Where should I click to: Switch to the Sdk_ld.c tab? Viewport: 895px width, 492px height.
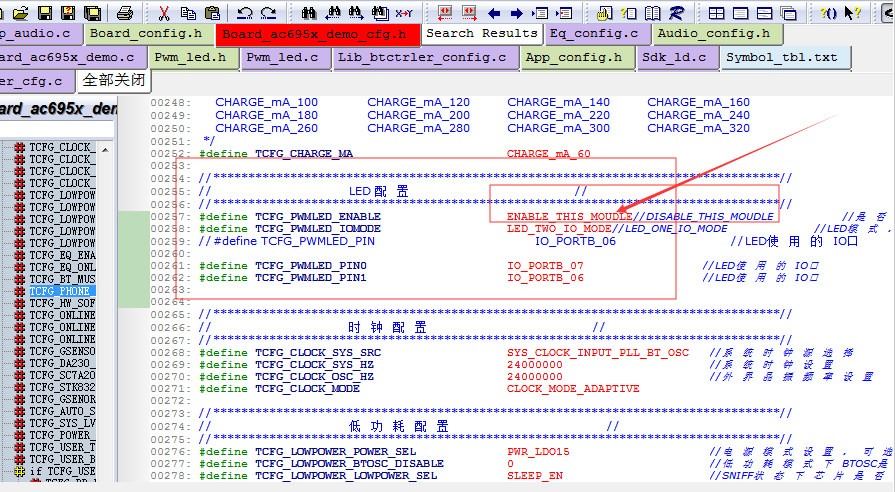coord(677,58)
